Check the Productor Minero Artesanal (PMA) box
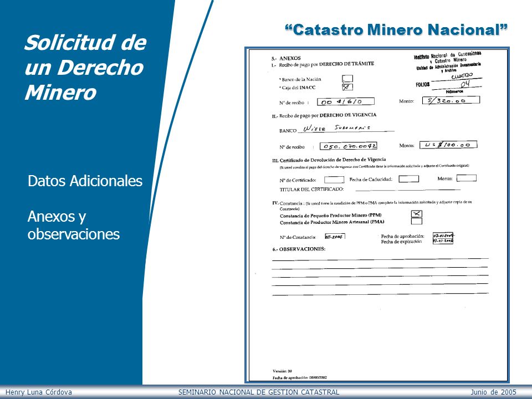This screenshot has height=399, width=532. point(417,221)
